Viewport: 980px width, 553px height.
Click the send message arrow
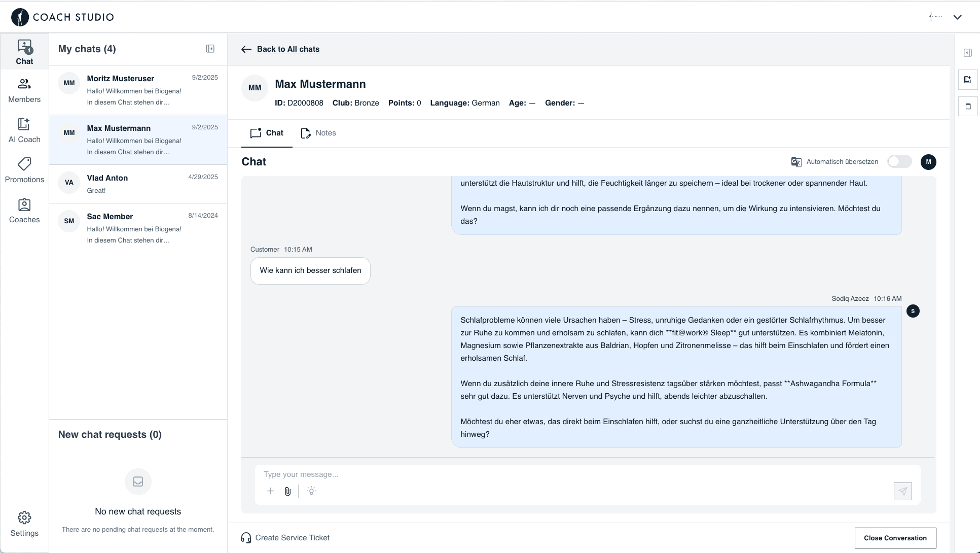point(902,491)
